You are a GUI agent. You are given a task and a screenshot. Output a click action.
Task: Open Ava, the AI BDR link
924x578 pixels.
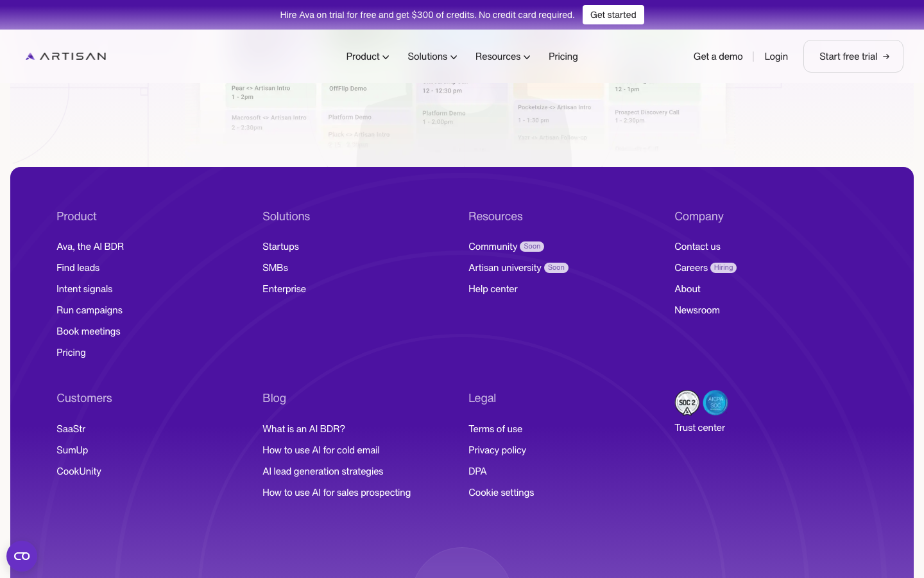90,247
